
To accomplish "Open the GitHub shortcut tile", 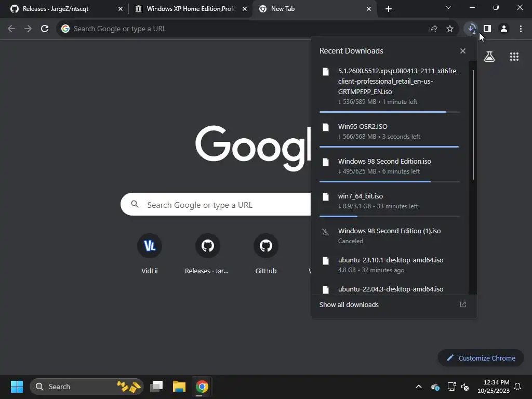I will [266, 254].
